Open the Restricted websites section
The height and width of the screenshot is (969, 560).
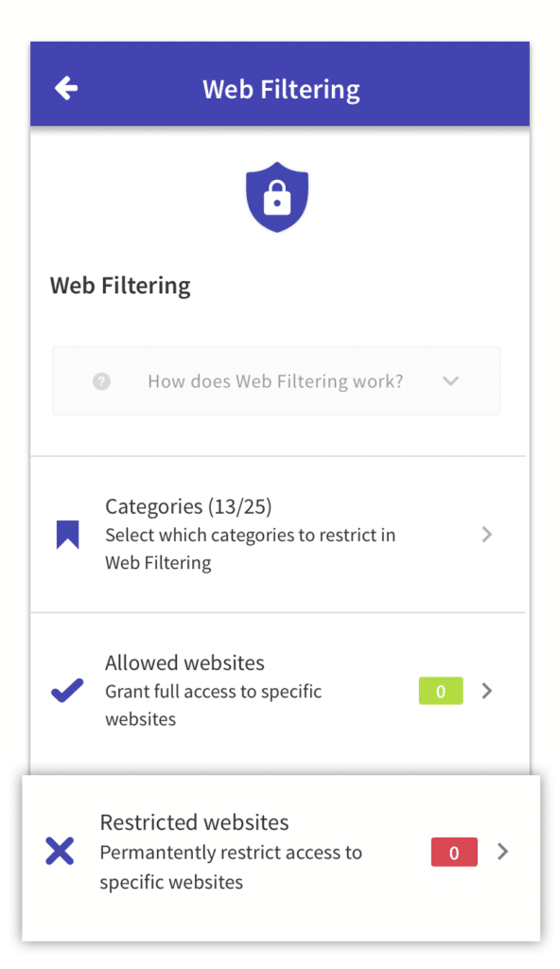click(194, 821)
